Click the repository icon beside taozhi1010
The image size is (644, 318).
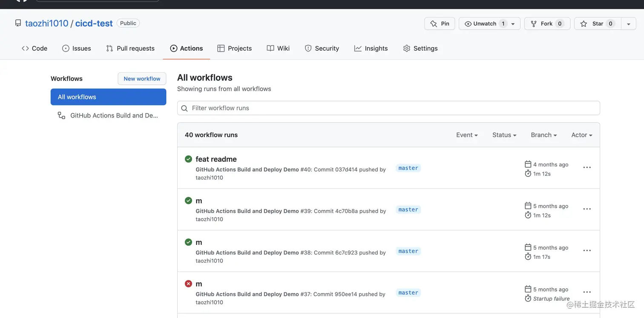pyautogui.click(x=18, y=23)
